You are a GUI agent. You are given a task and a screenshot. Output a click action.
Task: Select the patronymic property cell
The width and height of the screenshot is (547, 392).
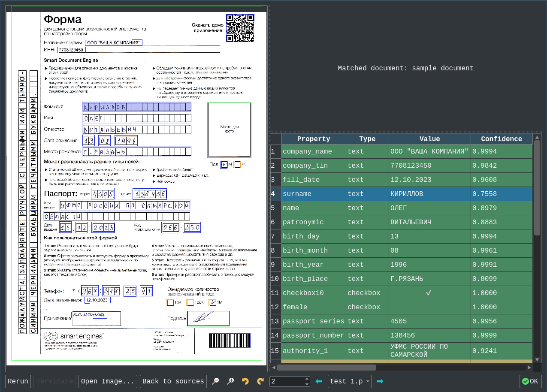(314, 222)
